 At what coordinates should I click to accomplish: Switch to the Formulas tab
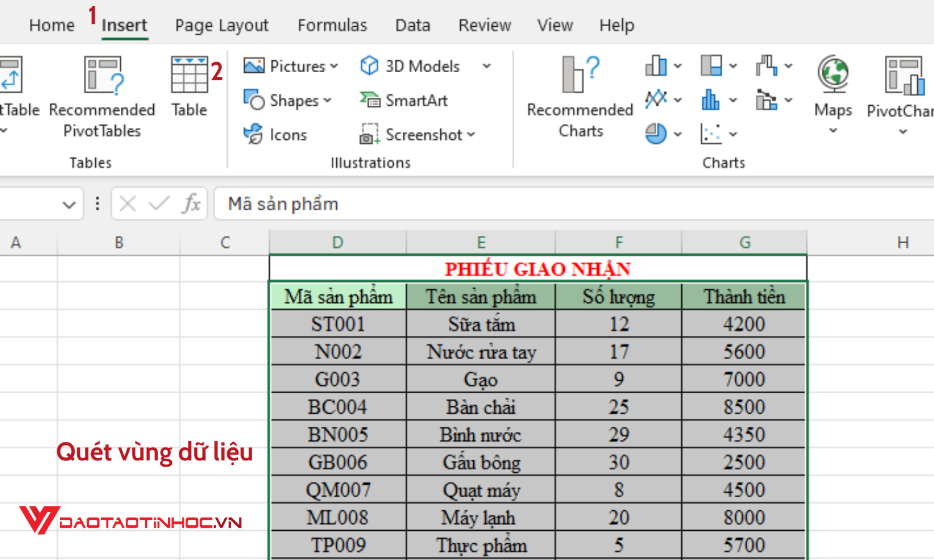(x=332, y=25)
